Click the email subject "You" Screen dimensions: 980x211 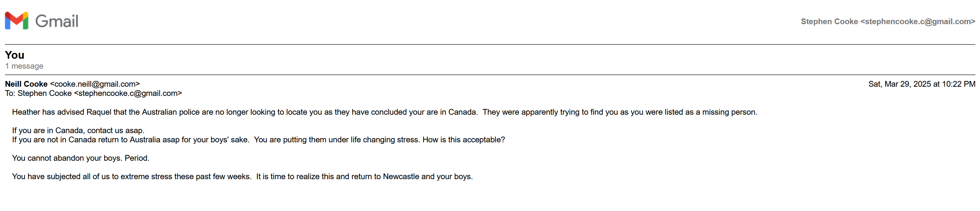point(15,55)
